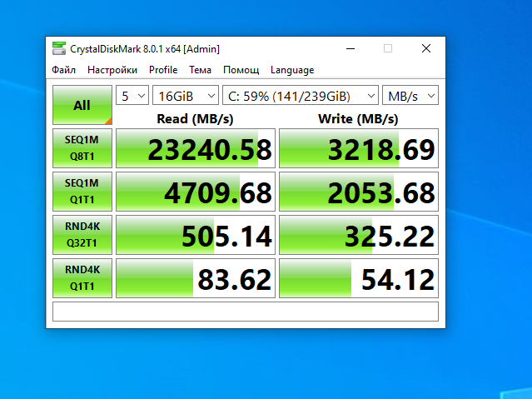
Task: Close the CrystalDiskMark window
Action: click(426, 48)
